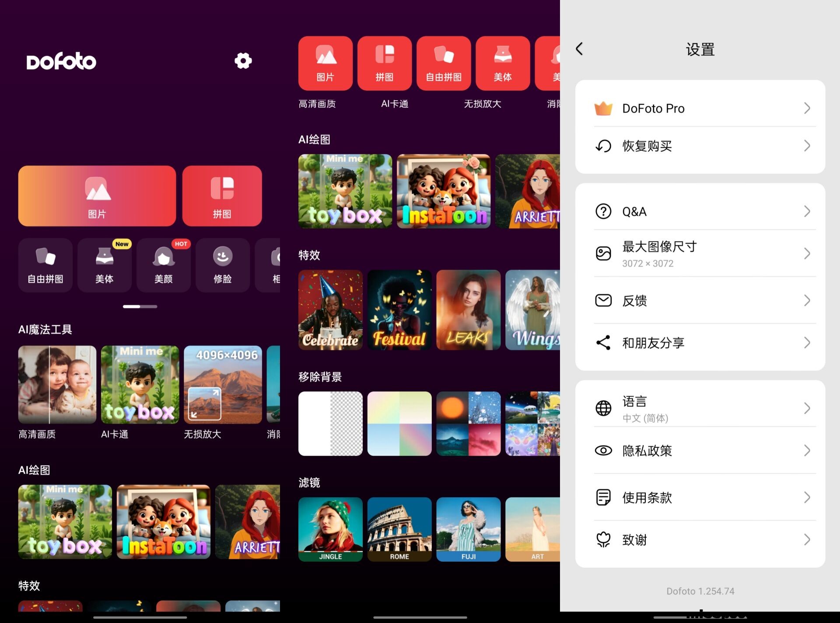The image size is (840, 623).
Task: Tap the 致谢 flower icon
Action: pos(603,539)
